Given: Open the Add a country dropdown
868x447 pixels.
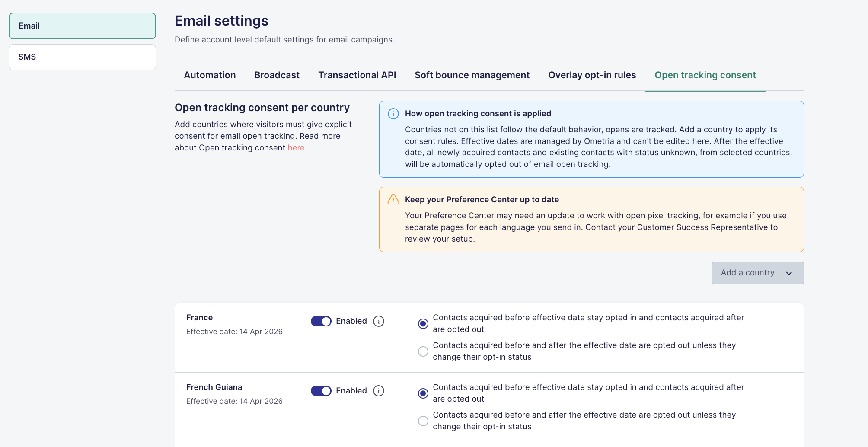Looking at the screenshot, I should click(758, 273).
